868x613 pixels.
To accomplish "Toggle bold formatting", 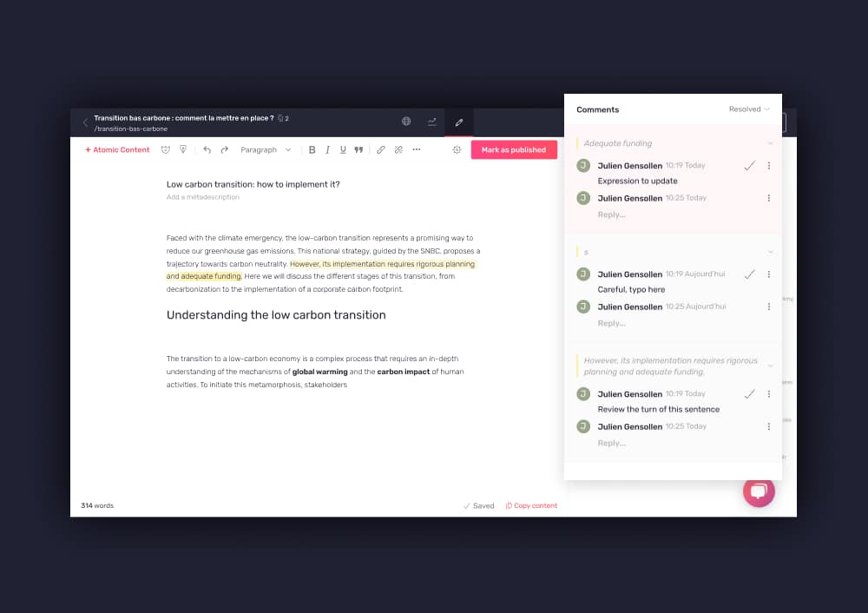I will (x=312, y=149).
